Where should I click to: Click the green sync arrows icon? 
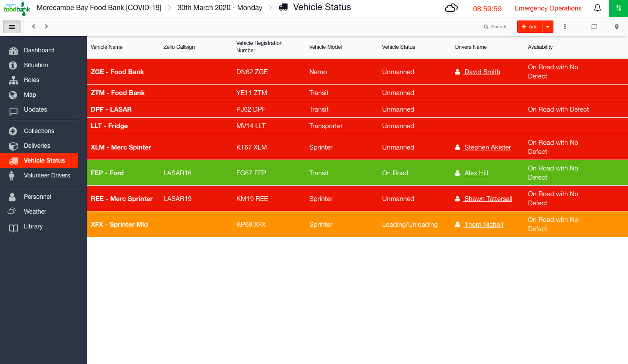coord(618,8)
